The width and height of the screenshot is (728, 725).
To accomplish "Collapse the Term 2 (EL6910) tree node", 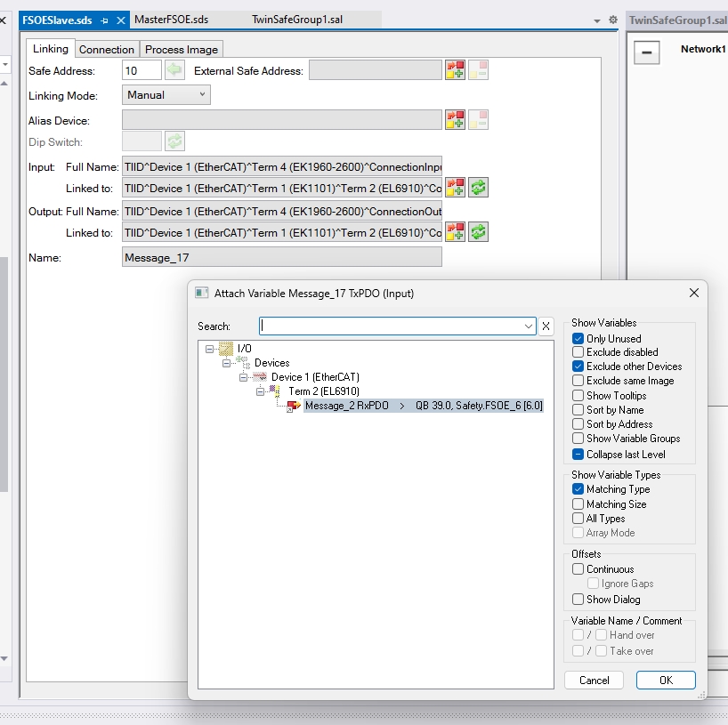I will pyautogui.click(x=260, y=391).
